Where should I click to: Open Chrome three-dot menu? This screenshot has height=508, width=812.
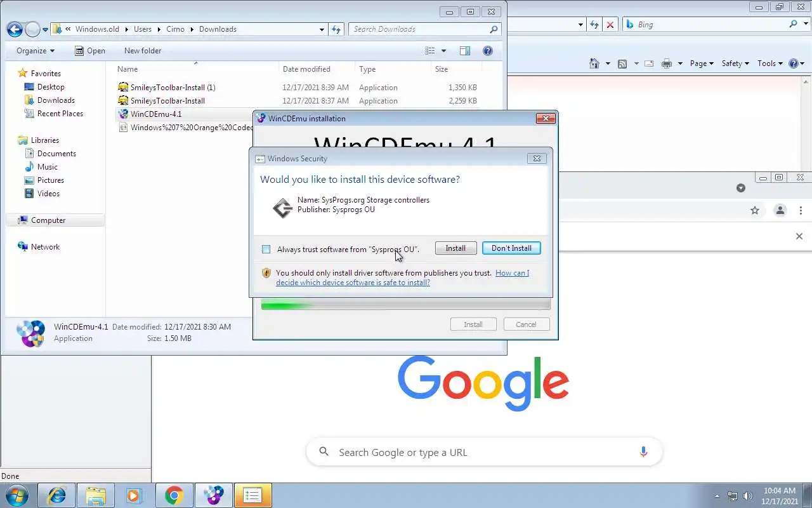[801, 210]
